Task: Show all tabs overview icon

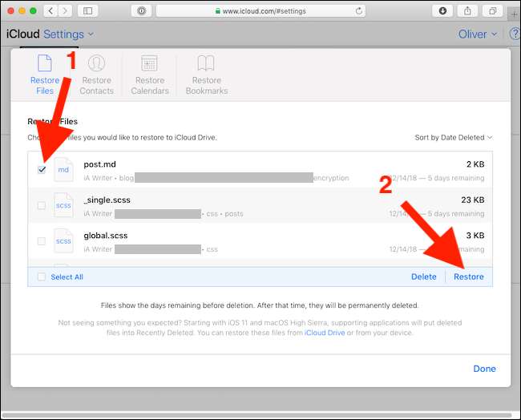Action: (493, 11)
